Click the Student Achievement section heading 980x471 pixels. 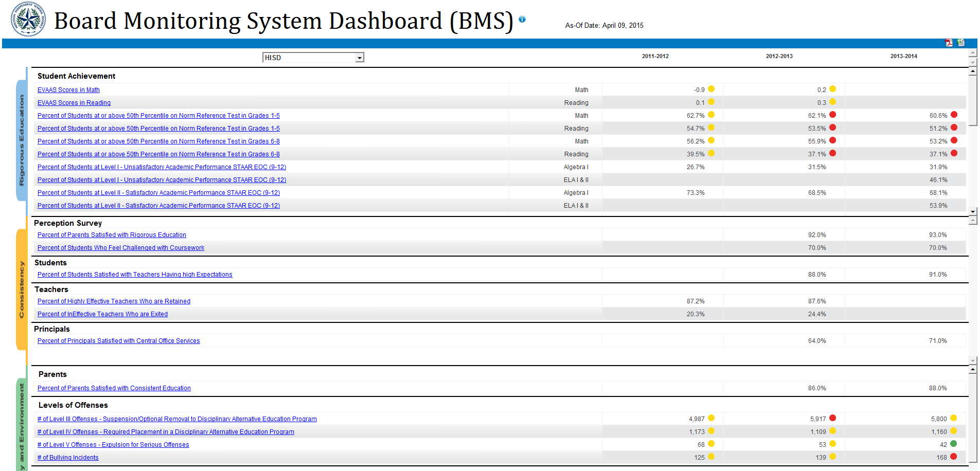(76, 76)
